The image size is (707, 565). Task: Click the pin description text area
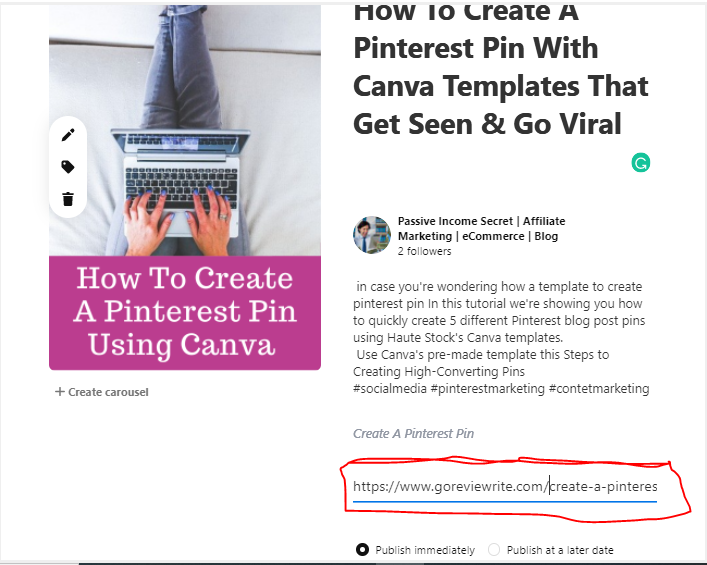pos(501,337)
